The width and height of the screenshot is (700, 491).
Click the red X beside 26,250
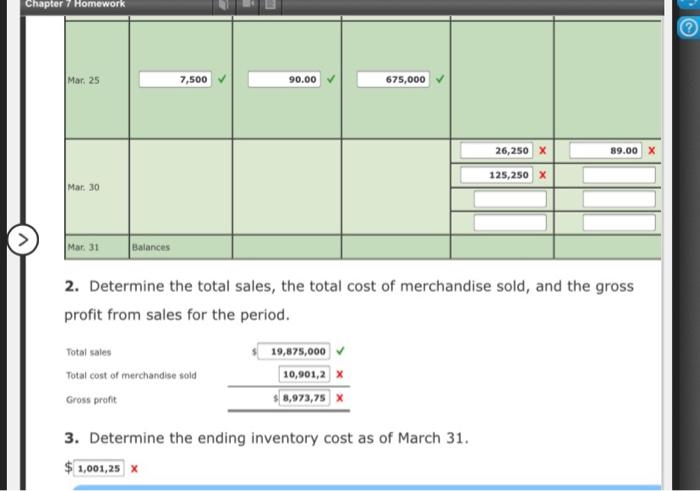click(542, 150)
